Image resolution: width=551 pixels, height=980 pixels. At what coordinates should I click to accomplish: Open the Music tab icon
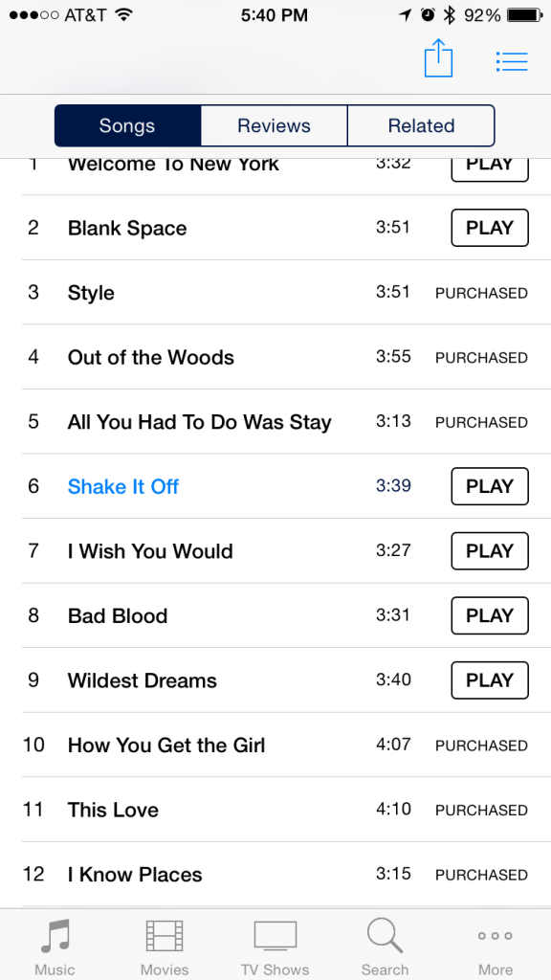[55, 936]
